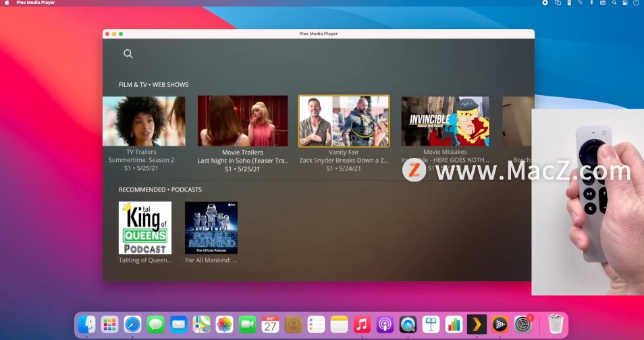Click the Plex icon in the dock

click(477, 324)
